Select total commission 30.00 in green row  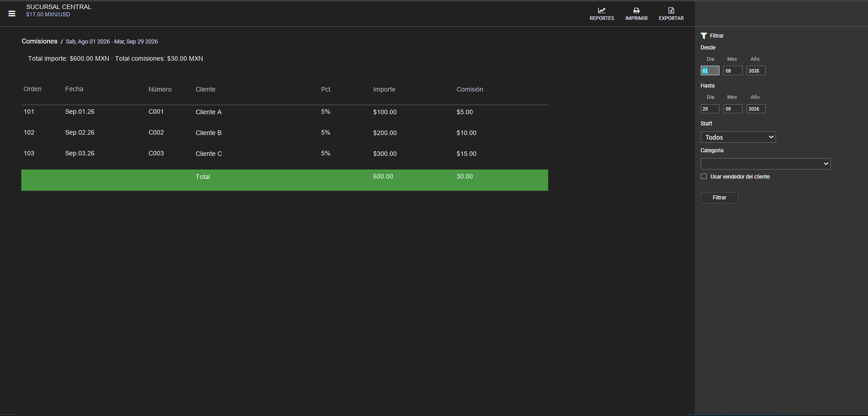click(465, 176)
